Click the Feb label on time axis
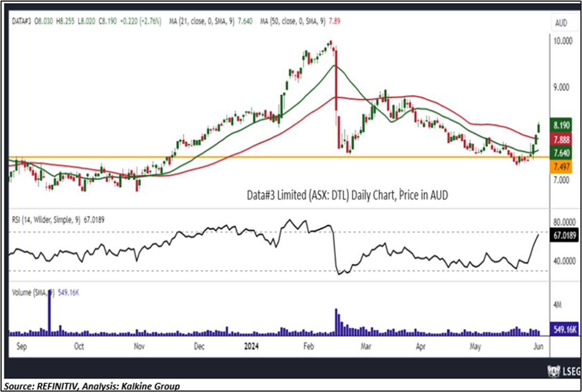 [309, 347]
